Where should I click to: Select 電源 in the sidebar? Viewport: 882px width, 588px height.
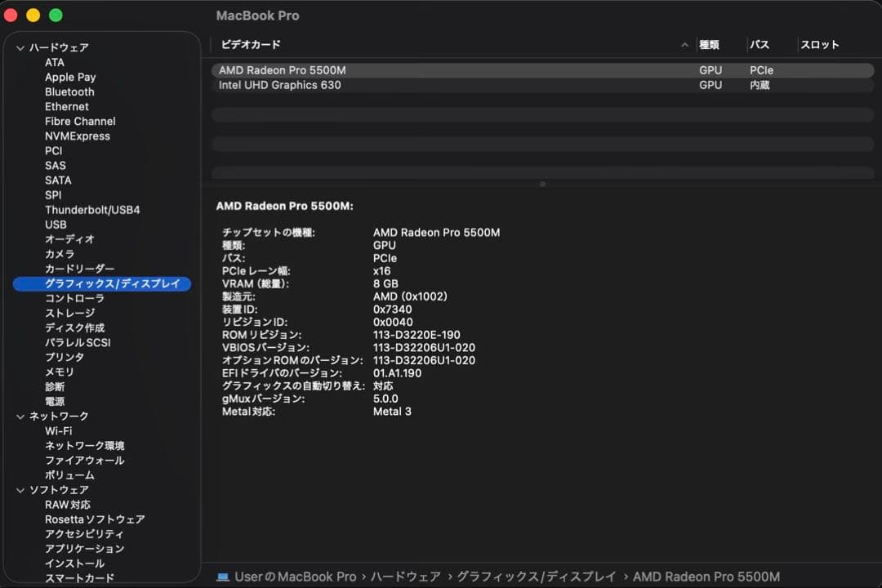coord(55,401)
